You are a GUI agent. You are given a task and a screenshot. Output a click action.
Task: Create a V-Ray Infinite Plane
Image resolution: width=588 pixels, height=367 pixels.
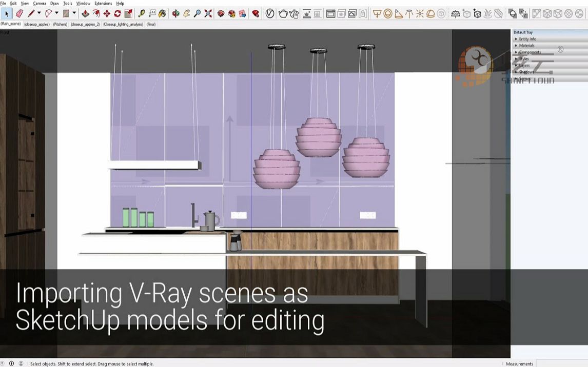click(x=455, y=14)
